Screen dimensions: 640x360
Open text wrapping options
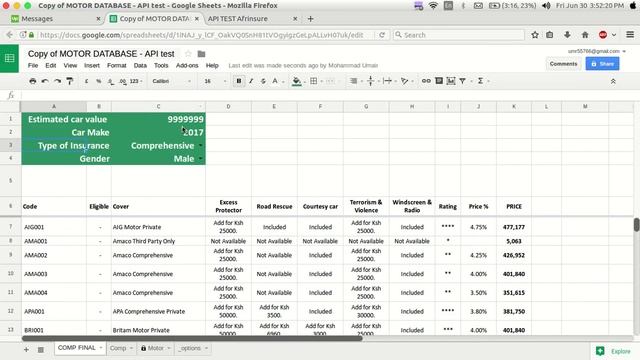387,81
